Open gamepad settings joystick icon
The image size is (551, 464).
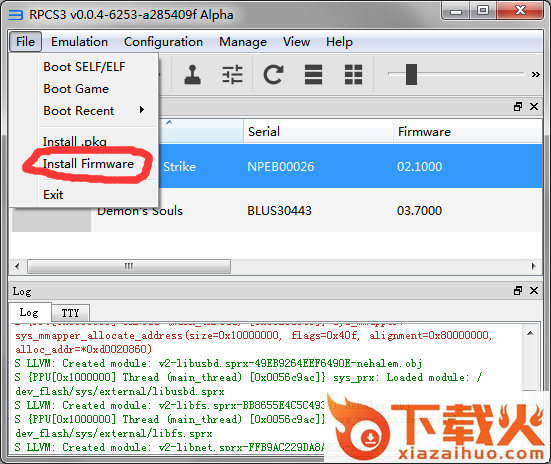tap(193, 75)
